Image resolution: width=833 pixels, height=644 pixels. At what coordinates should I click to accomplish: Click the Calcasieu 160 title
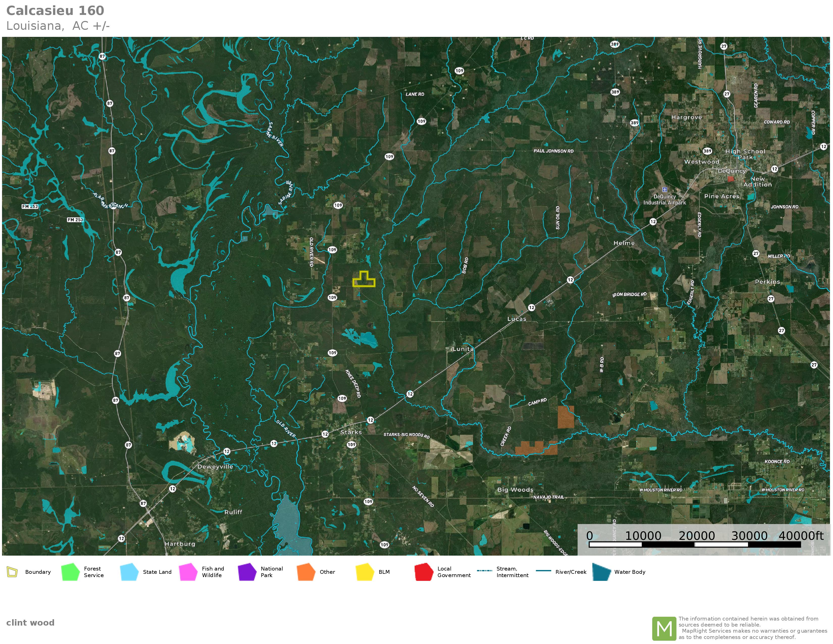(x=55, y=11)
